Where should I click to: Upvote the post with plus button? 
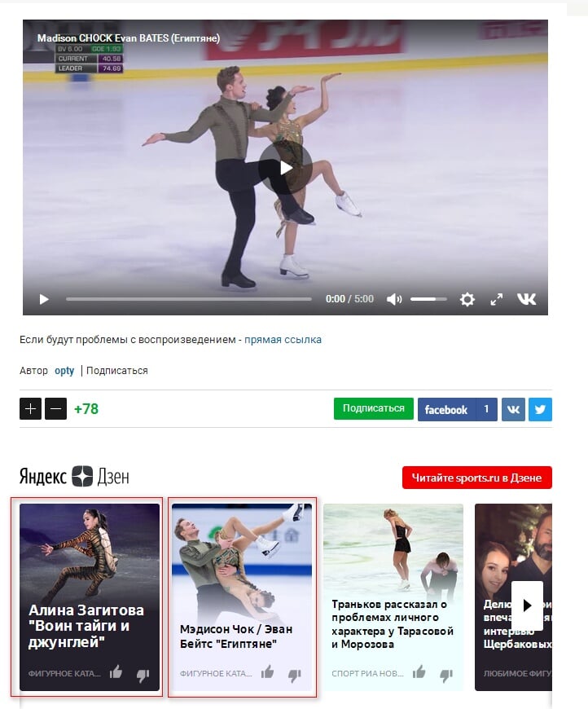(30, 409)
